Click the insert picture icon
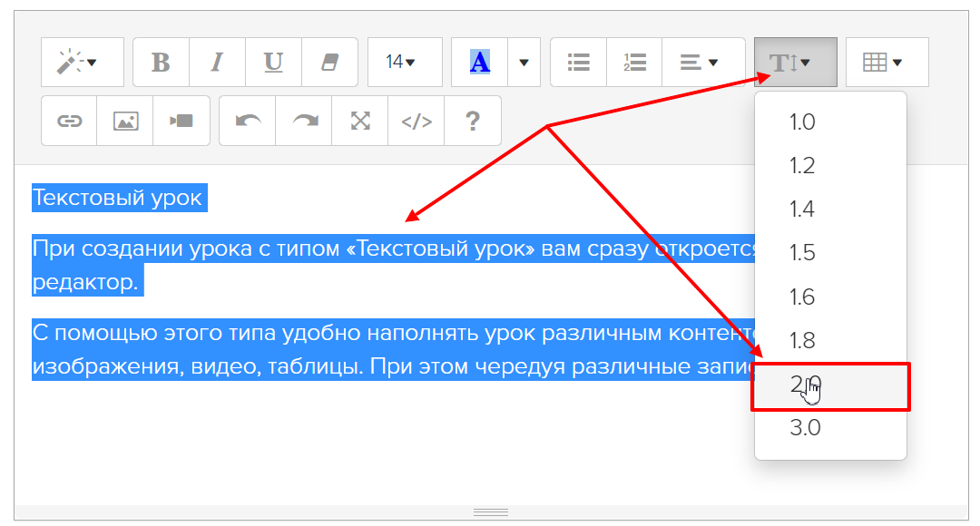 click(125, 121)
